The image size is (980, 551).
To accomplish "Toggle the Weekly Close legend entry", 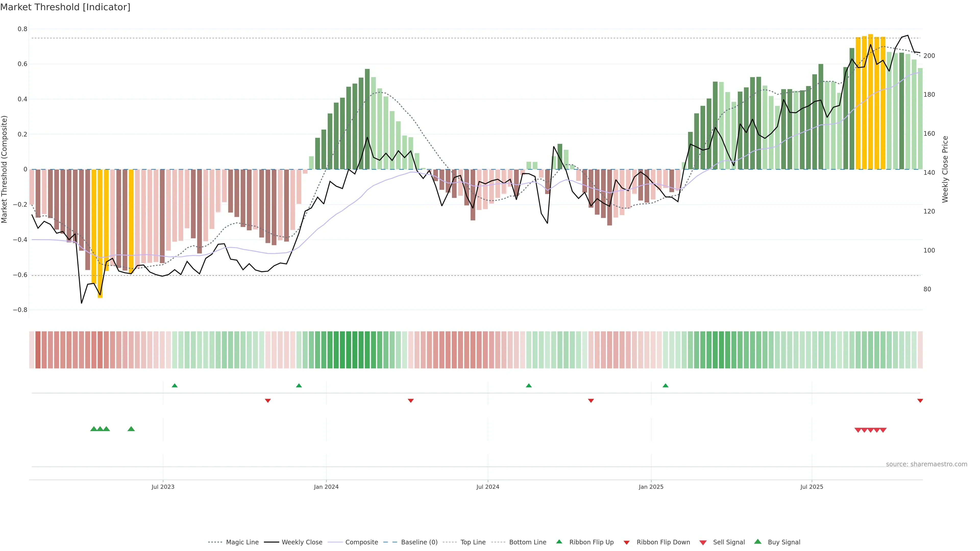I will coord(302,542).
